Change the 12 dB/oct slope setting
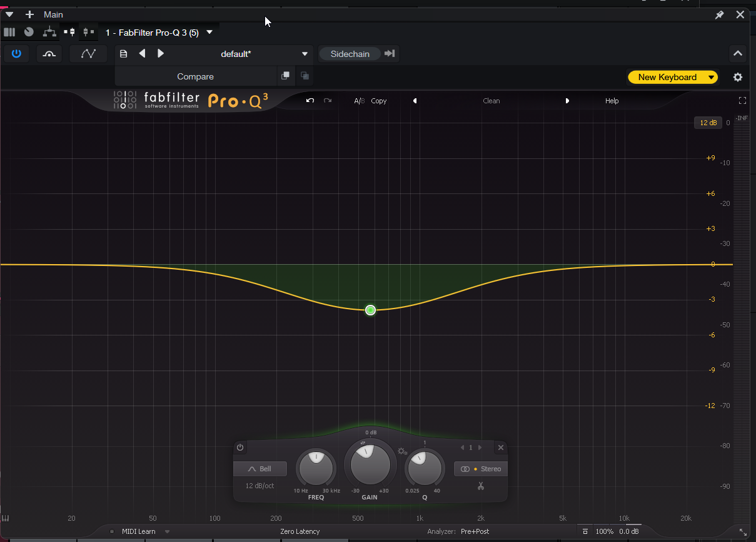The height and width of the screenshot is (542, 756). 260,486
